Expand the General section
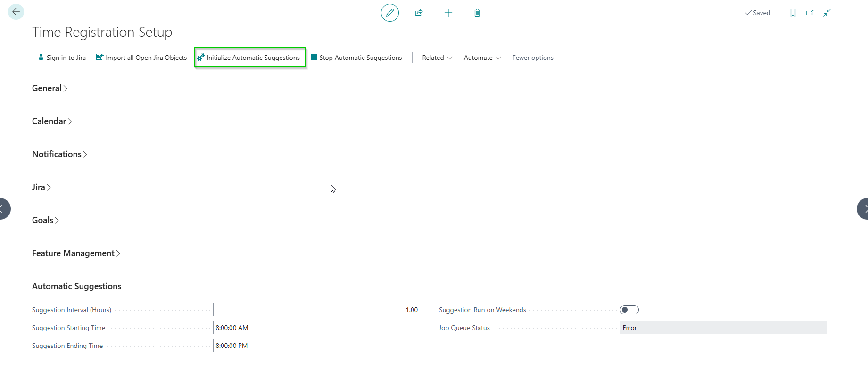 coord(50,88)
